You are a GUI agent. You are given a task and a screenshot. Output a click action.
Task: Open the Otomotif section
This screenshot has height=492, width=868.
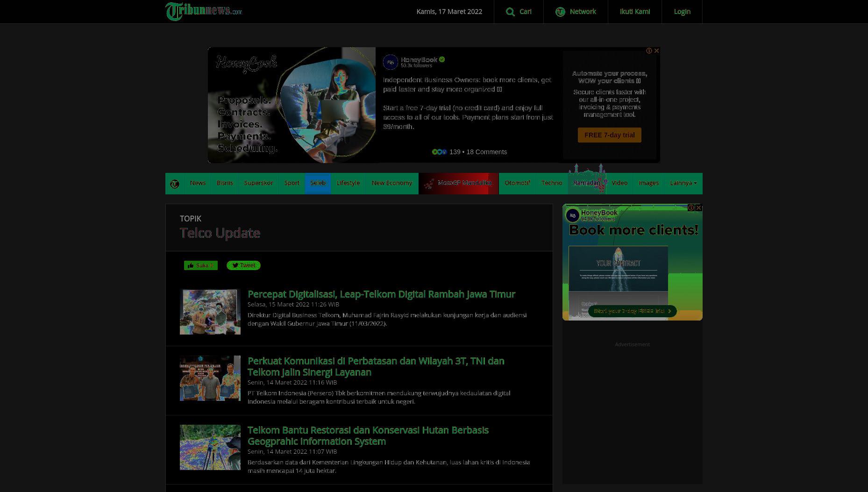(517, 183)
